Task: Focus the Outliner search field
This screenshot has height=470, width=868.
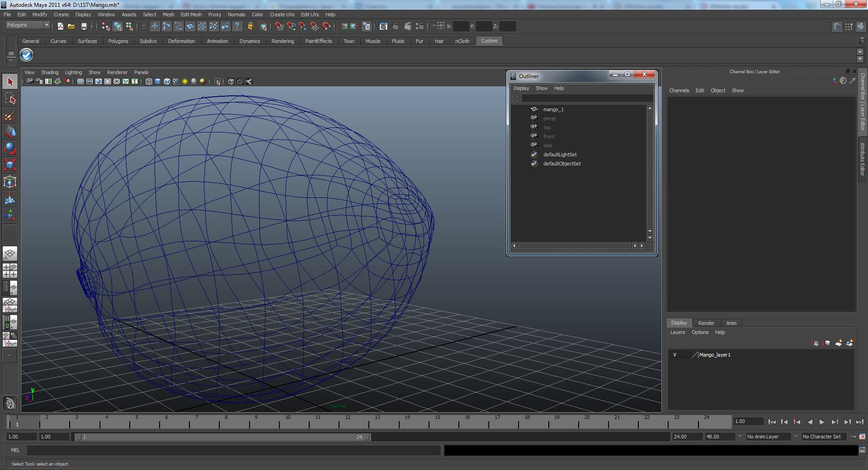Action: pyautogui.click(x=587, y=98)
